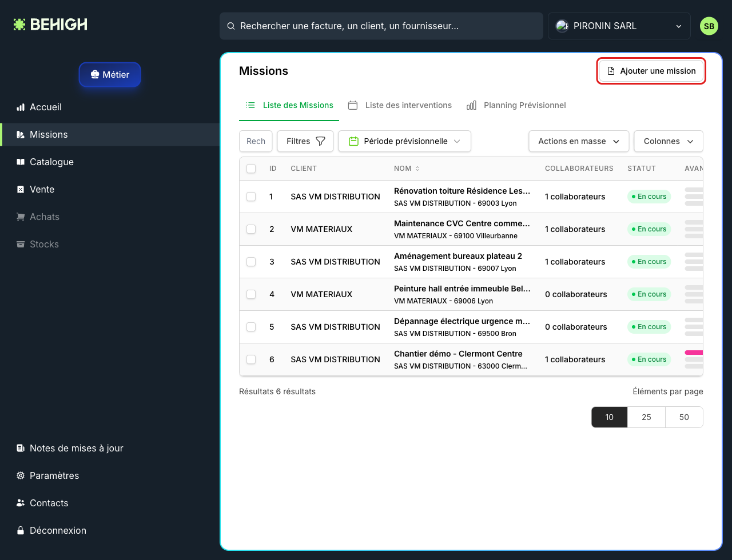Open Contacts via its people icon

pos(21,503)
